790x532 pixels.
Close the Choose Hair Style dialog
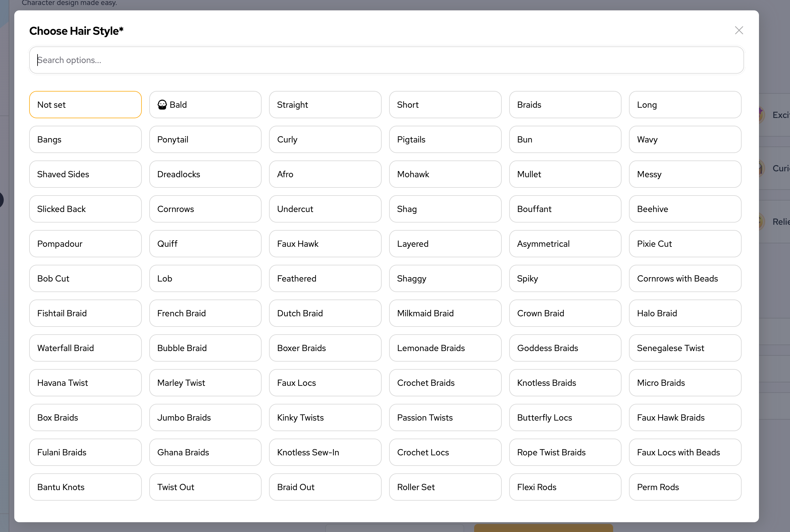739,30
